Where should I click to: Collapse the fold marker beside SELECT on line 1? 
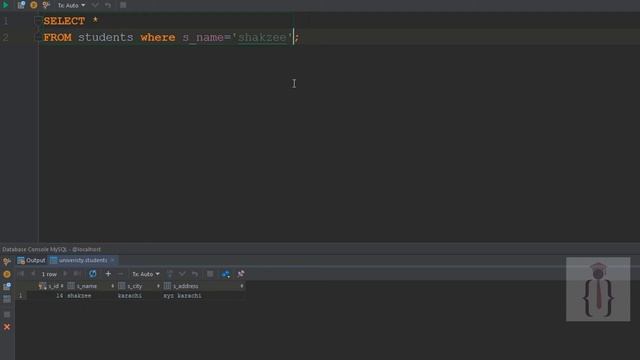(x=38, y=20)
